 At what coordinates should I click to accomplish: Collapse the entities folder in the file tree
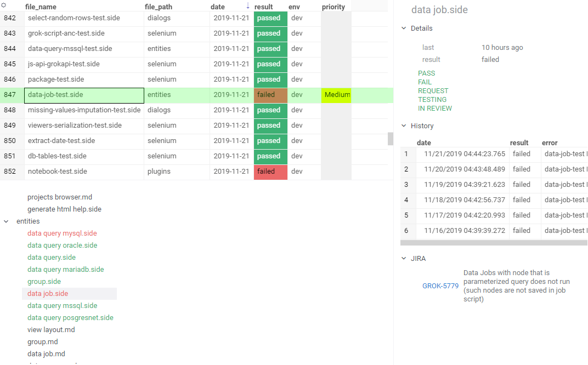(7, 221)
